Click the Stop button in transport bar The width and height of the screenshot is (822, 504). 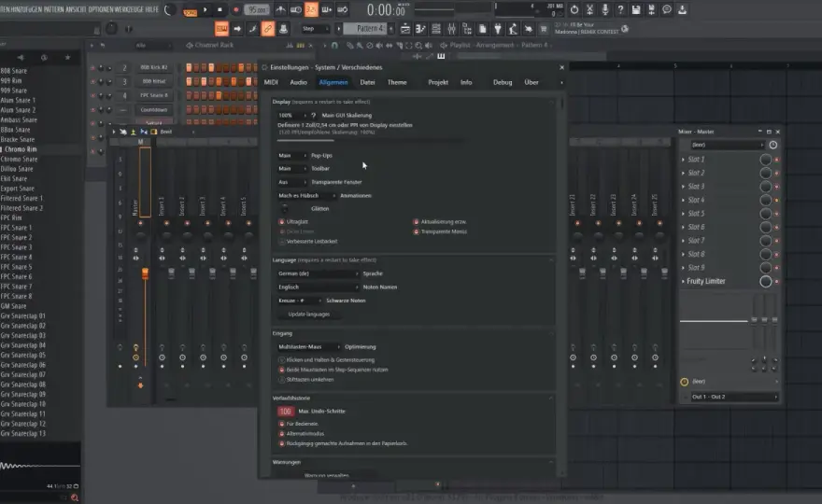220,9
